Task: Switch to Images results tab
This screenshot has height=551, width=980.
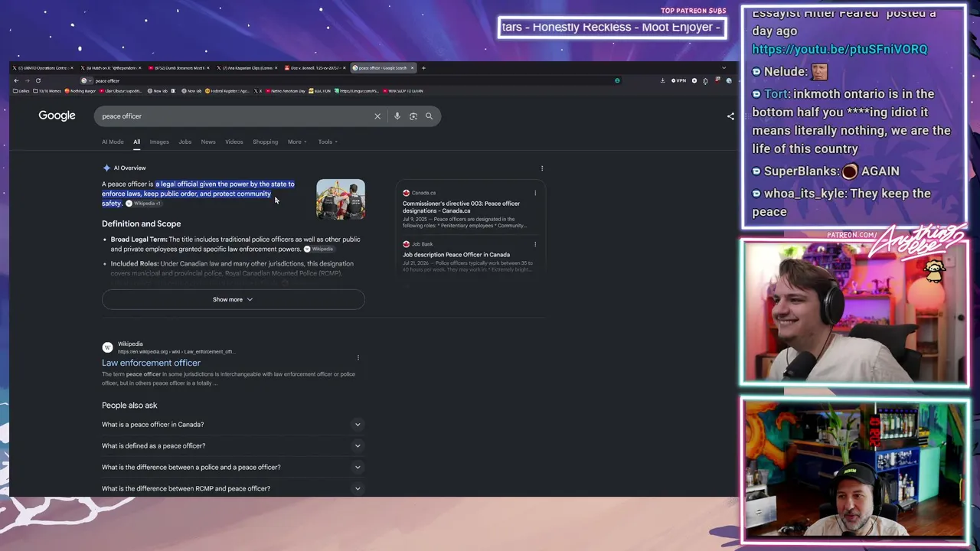Action: pyautogui.click(x=159, y=142)
